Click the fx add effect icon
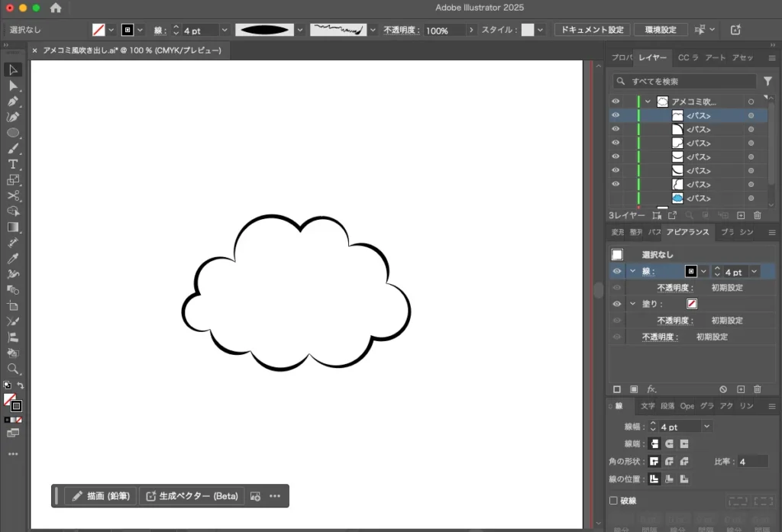Screen dimensions: 782x532 651,389
